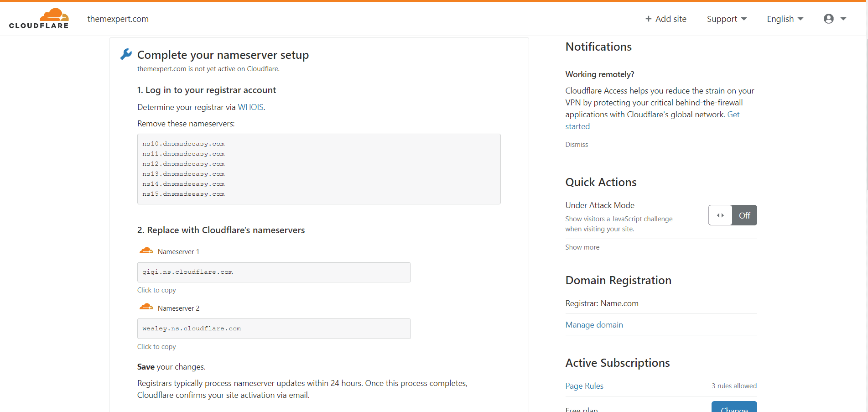Expand Show more quick actions
This screenshot has width=868, height=412.
click(x=582, y=247)
